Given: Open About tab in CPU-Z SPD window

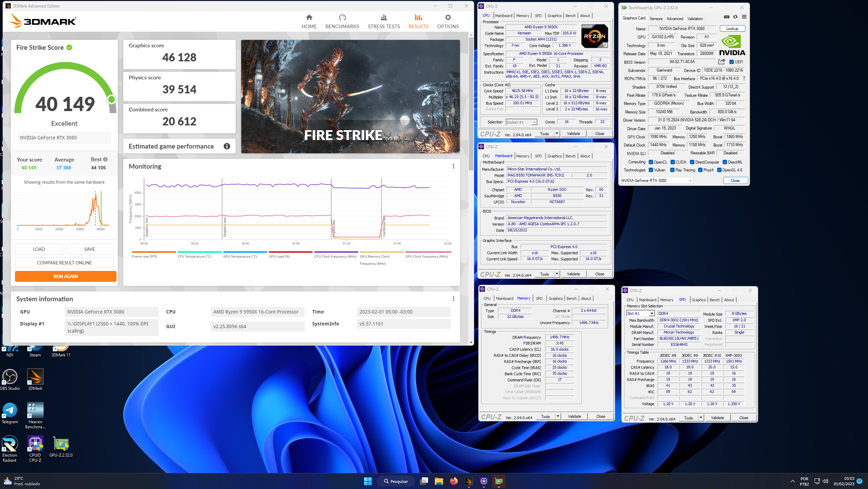Looking at the screenshot, I should click(x=729, y=300).
